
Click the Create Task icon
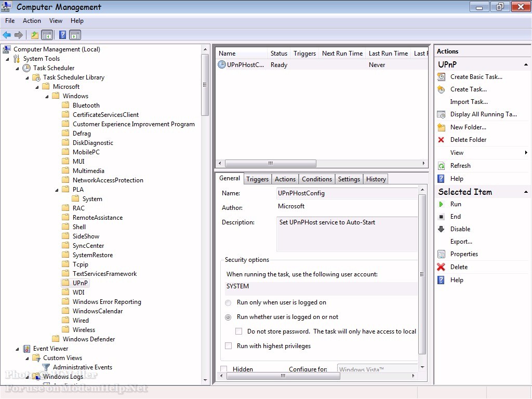(441, 89)
